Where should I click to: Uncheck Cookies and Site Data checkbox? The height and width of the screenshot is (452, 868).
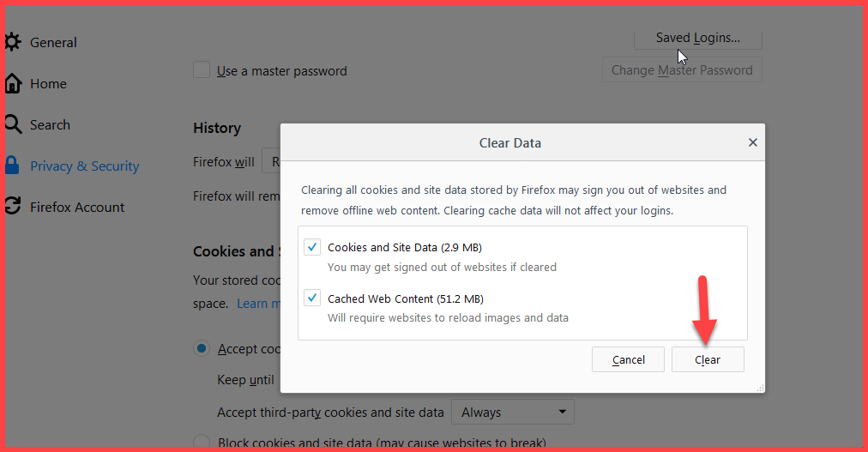click(312, 247)
